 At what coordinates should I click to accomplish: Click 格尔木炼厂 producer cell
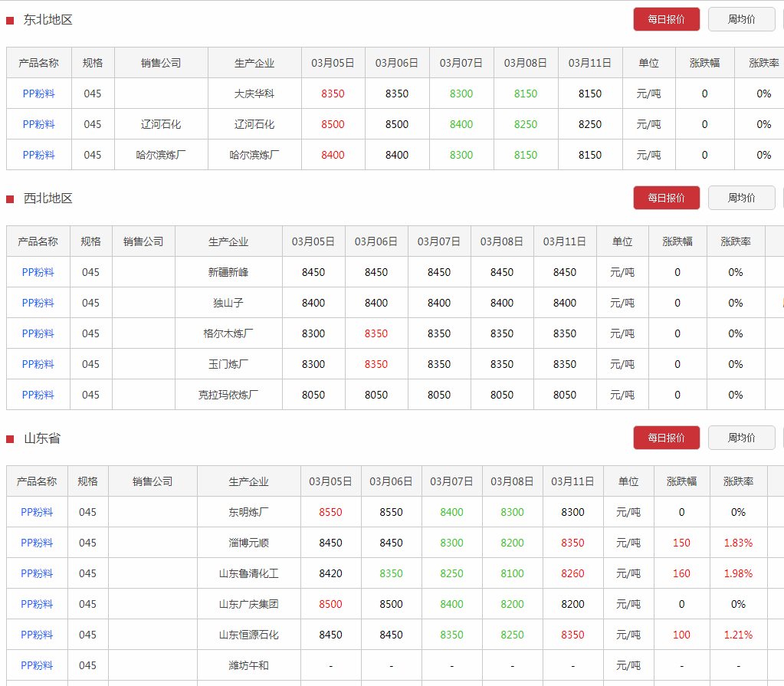point(228,333)
